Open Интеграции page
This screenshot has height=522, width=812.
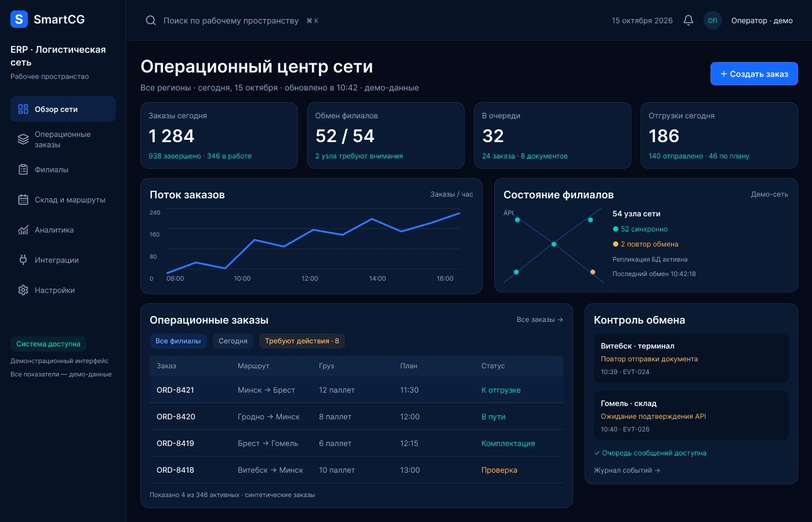pyautogui.click(x=63, y=260)
